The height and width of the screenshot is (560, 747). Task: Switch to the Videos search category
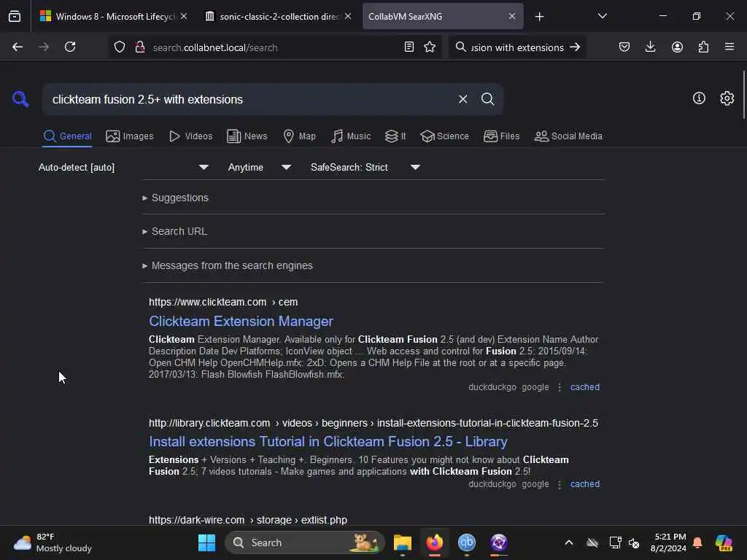point(190,136)
